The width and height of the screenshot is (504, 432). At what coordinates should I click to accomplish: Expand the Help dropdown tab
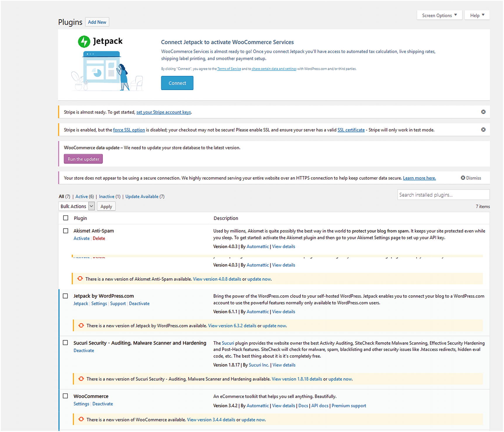(477, 16)
